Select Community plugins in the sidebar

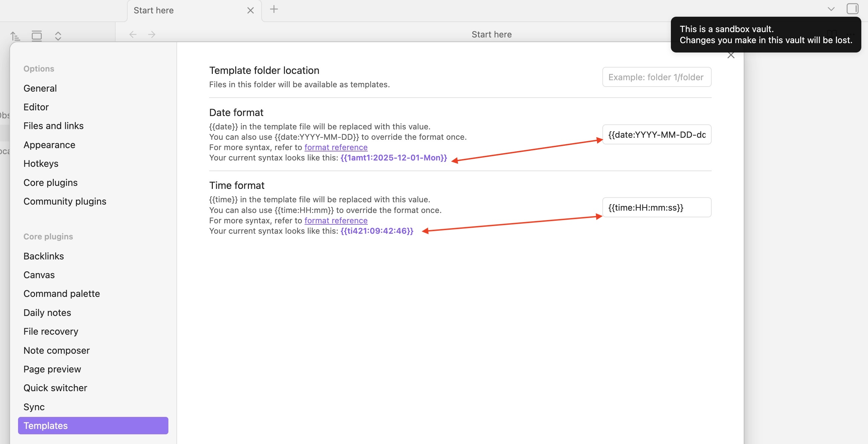coord(65,201)
